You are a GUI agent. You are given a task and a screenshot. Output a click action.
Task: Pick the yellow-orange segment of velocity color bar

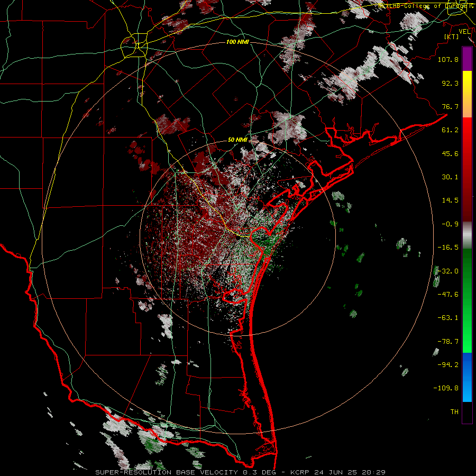coord(467,94)
